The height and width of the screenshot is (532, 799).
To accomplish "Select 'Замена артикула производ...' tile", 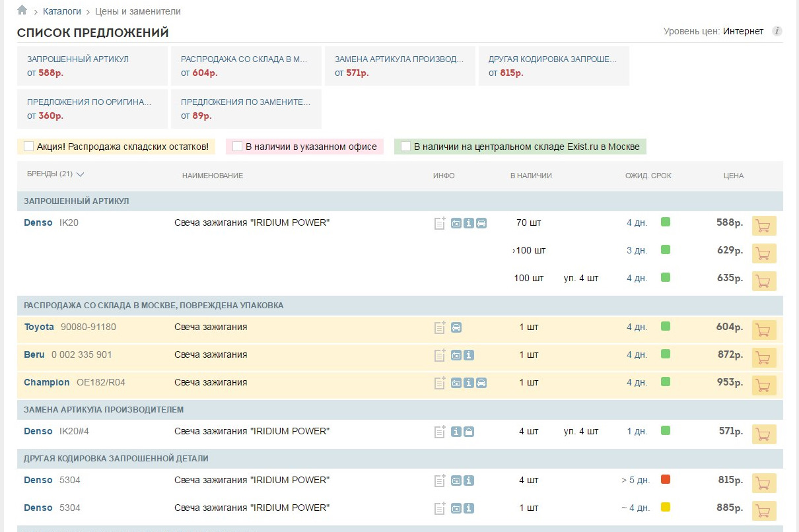I will 400,66.
